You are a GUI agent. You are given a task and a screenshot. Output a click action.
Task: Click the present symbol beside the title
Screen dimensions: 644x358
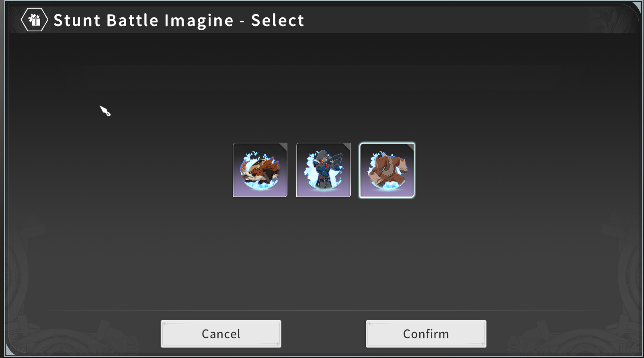pos(35,20)
